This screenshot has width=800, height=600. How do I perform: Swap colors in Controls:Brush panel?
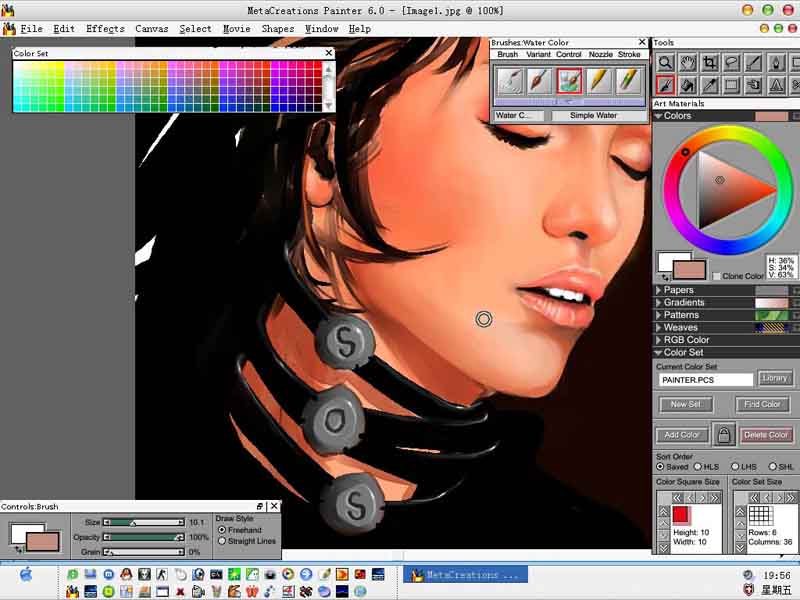19,549
